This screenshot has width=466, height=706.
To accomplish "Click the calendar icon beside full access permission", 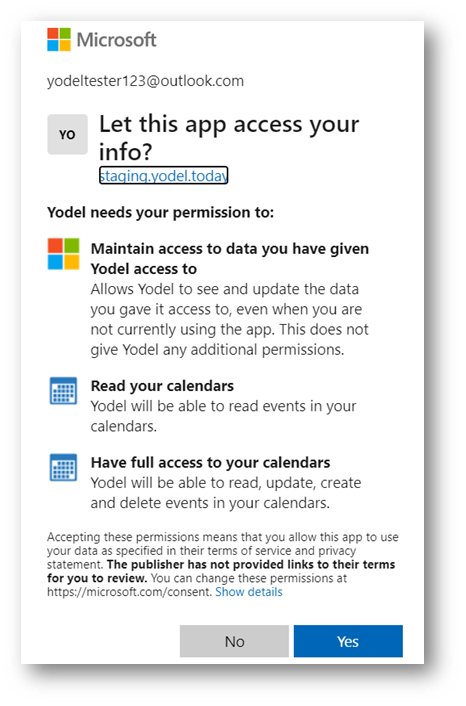I will 63,467.
